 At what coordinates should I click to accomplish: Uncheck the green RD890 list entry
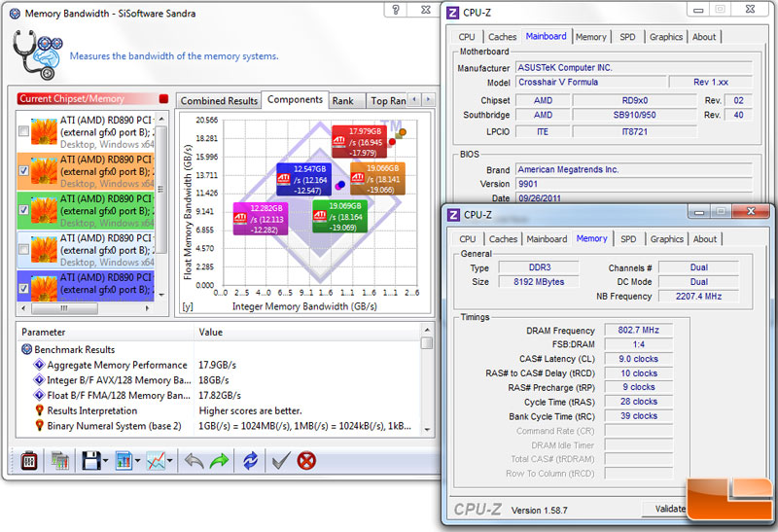pyautogui.click(x=23, y=209)
